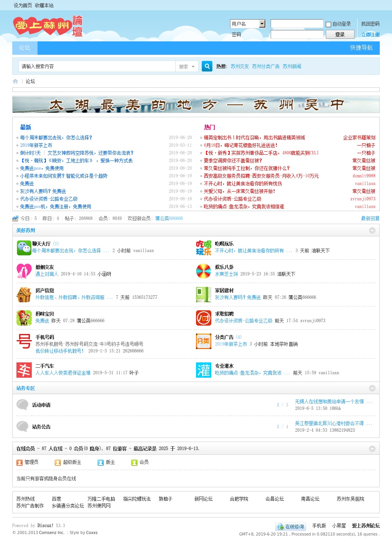Open the 搜索 type dropdown
Viewport: 392px width, 557px height.
pos(187,66)
